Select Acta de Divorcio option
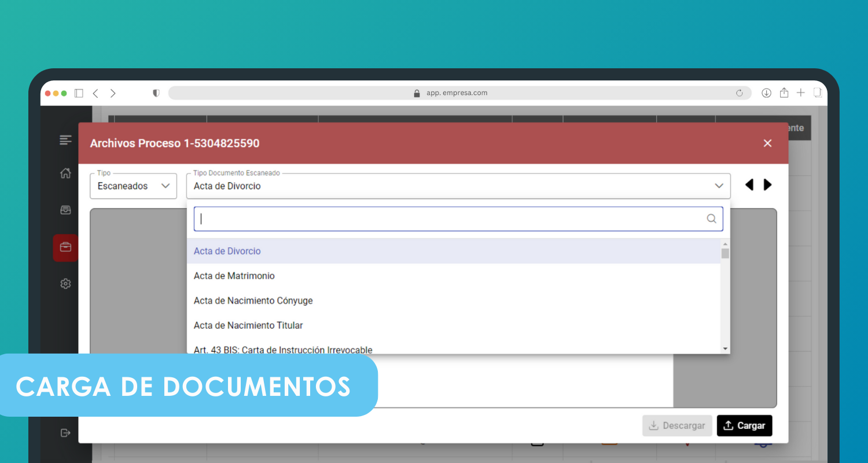The image size is (868, 463). click(227, 251)
